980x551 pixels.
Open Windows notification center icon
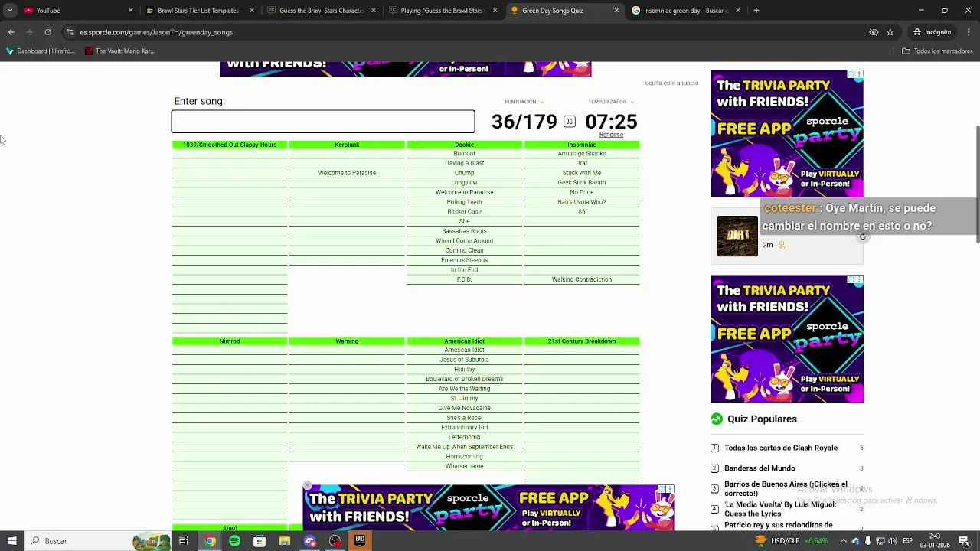[964, 541]
